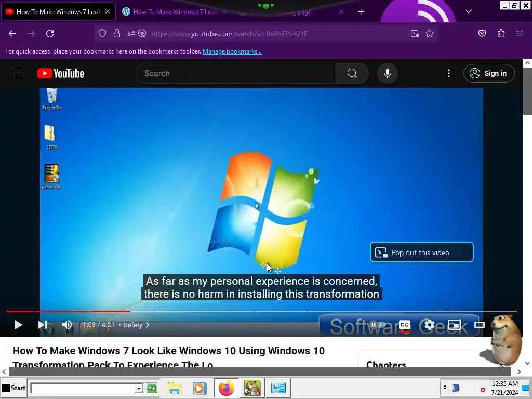532x399 pixels.
Task: Open YouTube guide hamburger menu
Action: pos(19,73)
